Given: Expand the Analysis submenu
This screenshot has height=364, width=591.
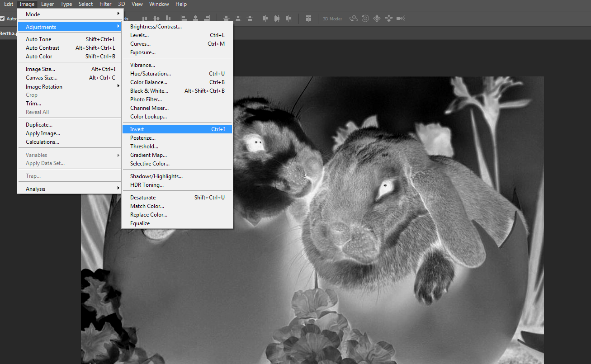Looking at the screenshot, I should pos(68,189).
